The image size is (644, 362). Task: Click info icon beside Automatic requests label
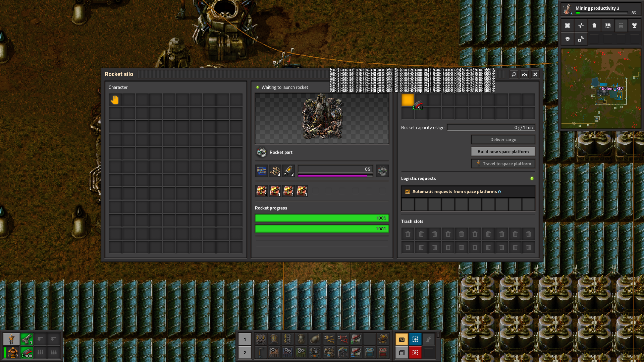click(499, 192)
